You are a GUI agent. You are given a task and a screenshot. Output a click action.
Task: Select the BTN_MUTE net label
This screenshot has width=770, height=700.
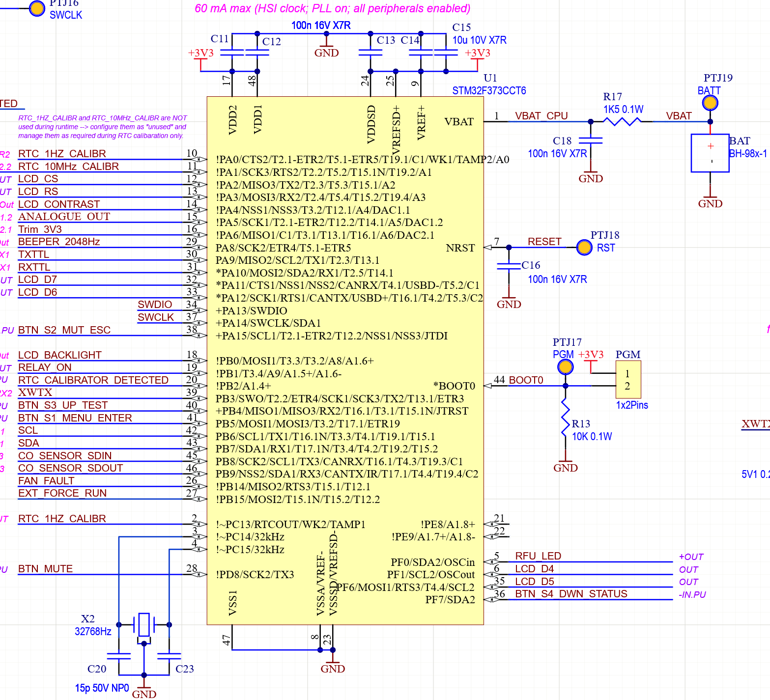[45, 568]
